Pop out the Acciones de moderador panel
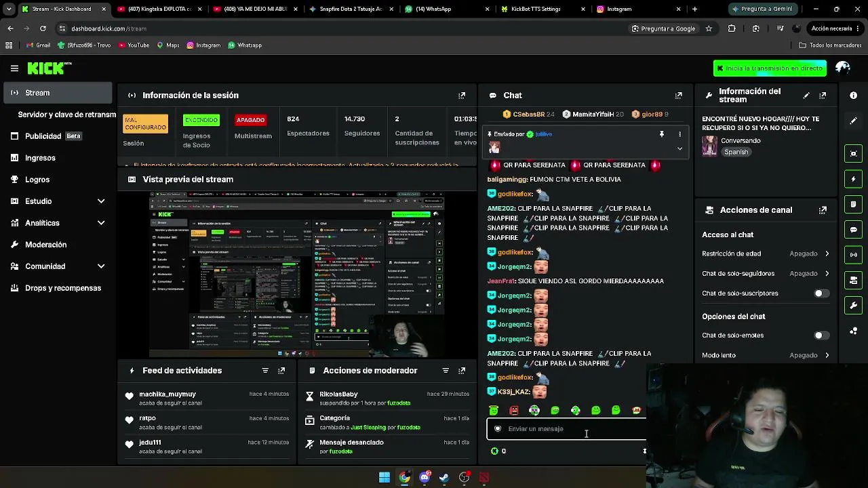Image resolution: width=868 pixels, height=488 pixels. pos(462,371)
